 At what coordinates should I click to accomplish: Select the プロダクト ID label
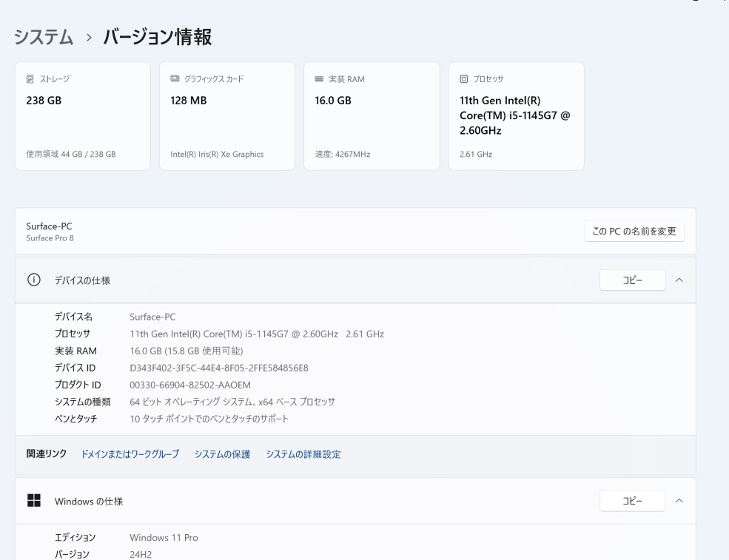click(x=78, y=385)
